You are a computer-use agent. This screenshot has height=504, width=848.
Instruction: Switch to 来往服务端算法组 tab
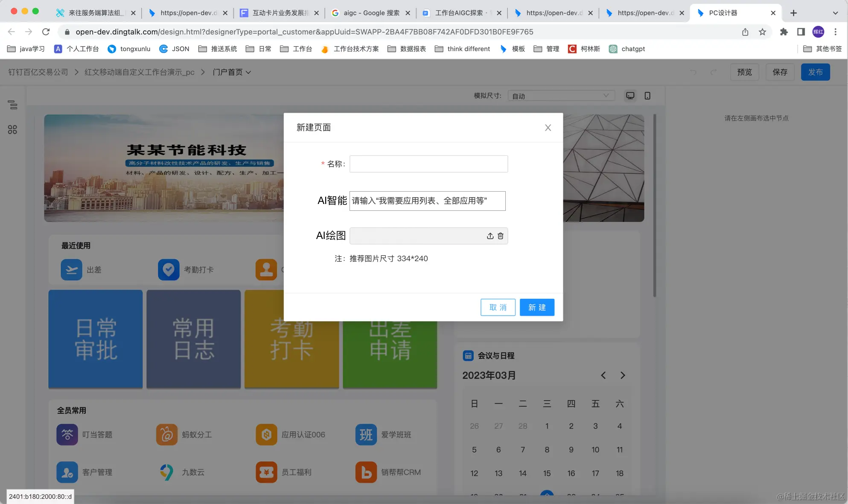pos(96,13)
